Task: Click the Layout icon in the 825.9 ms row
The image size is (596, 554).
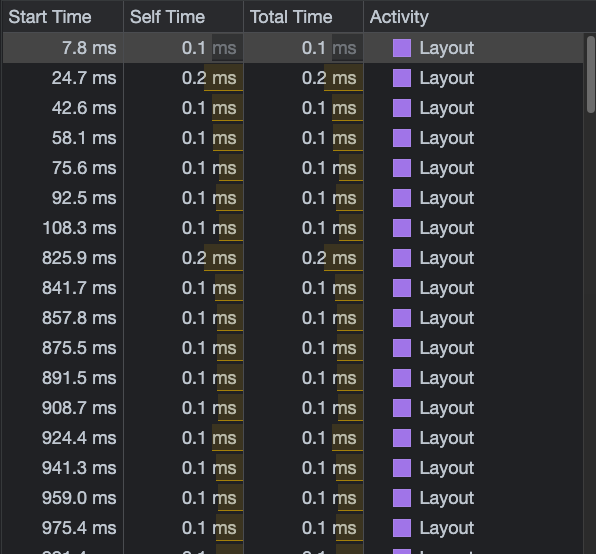Action: 402,258
